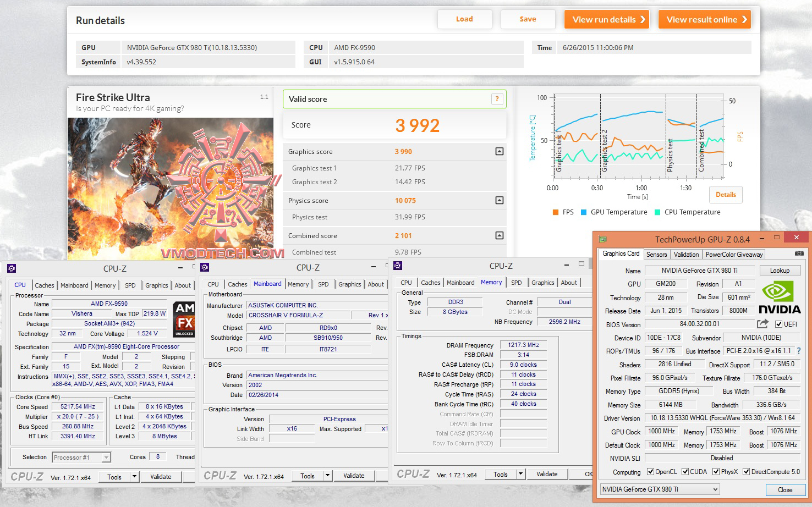Screen dimensions: 812x507
Task: Open the Tools dropdown arrow in CPU window
Action: tap(134, 477)
